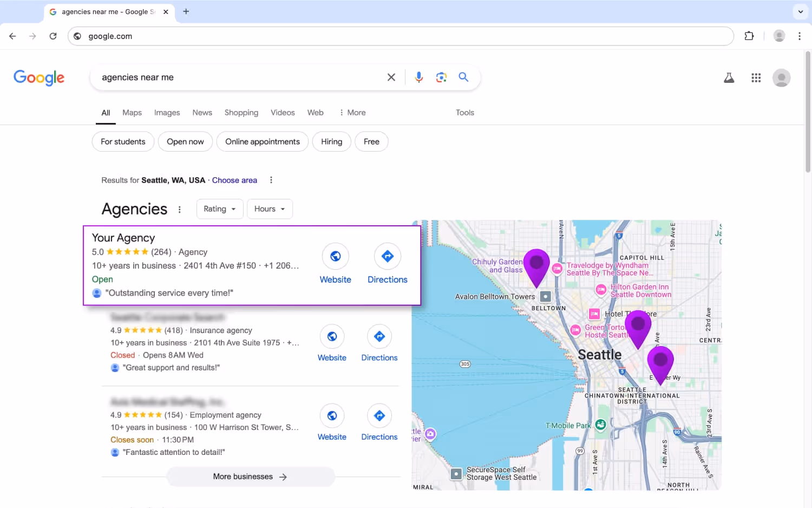This screenshot has width=812, height=508.
Task: Open the Tools options
Action: (465, 113)
